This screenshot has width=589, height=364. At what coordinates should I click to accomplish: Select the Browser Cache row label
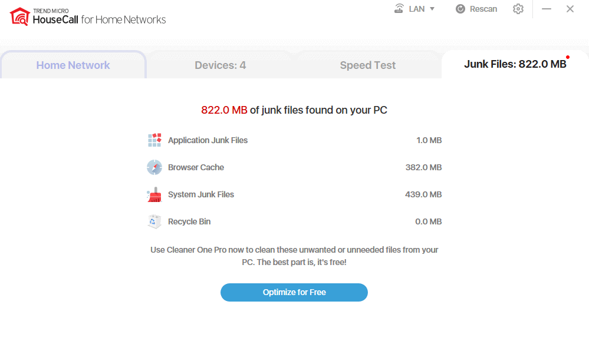(196, 167)
